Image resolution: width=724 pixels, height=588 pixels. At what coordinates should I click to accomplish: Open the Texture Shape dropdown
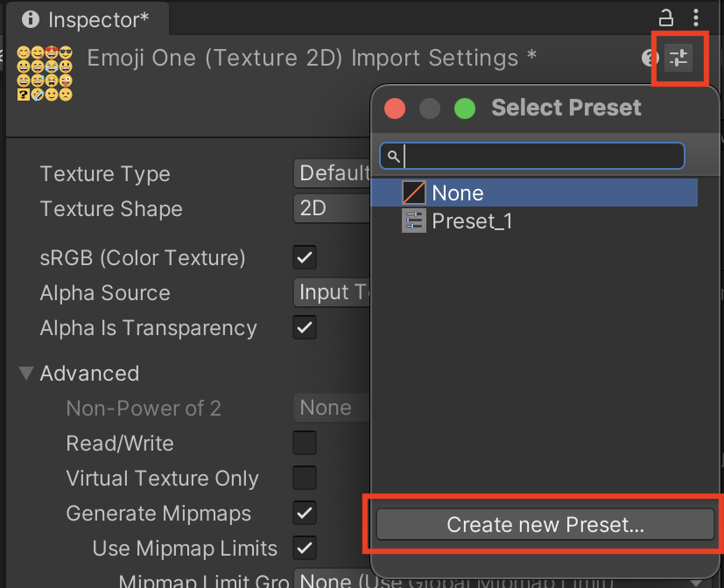(x=333, y=208)
